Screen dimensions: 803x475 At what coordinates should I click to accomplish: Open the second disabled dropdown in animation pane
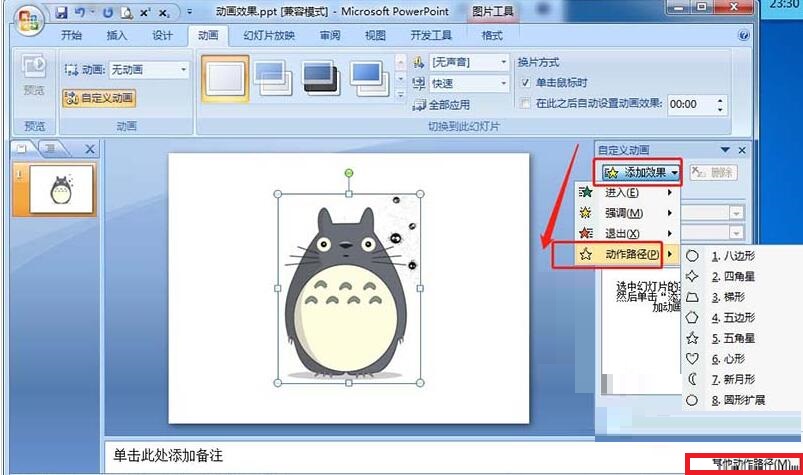[736, 233]
